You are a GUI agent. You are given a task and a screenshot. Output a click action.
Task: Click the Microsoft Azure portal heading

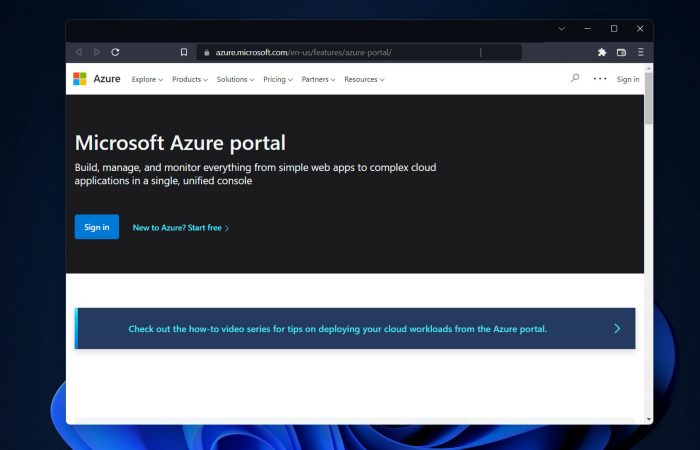[x=180, y=143]
